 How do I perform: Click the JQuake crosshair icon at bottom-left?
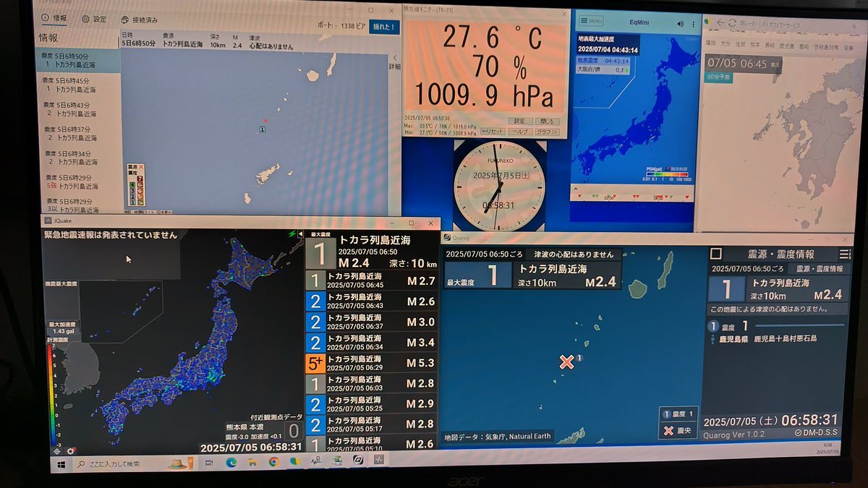click(x=57, y=451)
